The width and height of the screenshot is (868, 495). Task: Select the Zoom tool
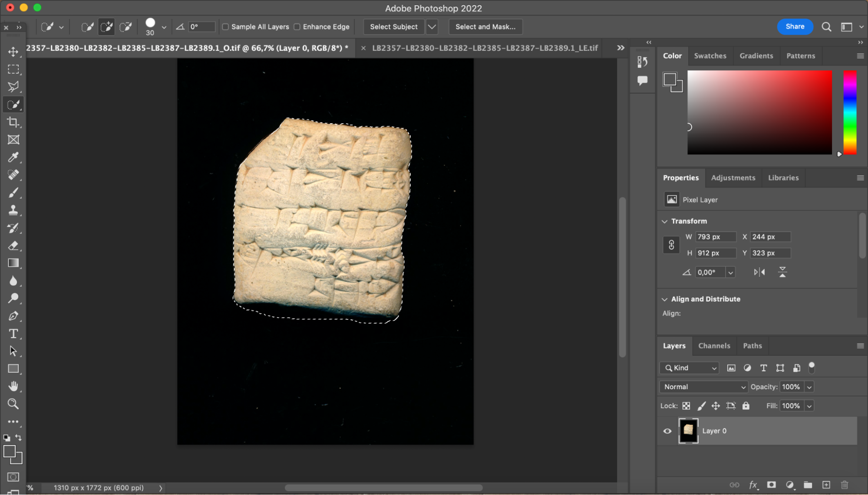(13, 404)
